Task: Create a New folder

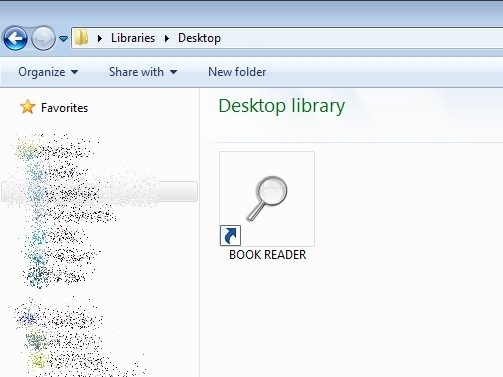Action: coord(237,72)
